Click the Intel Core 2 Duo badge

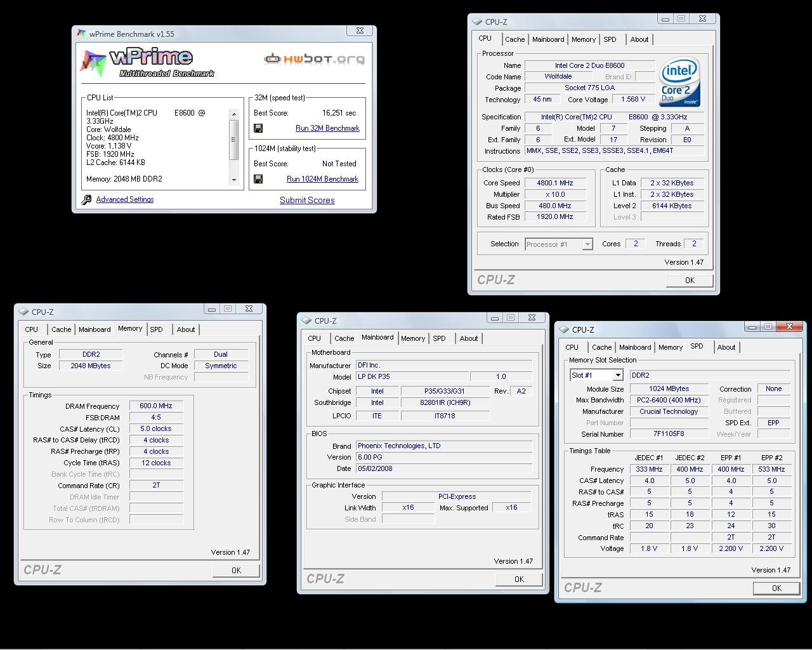680,83
